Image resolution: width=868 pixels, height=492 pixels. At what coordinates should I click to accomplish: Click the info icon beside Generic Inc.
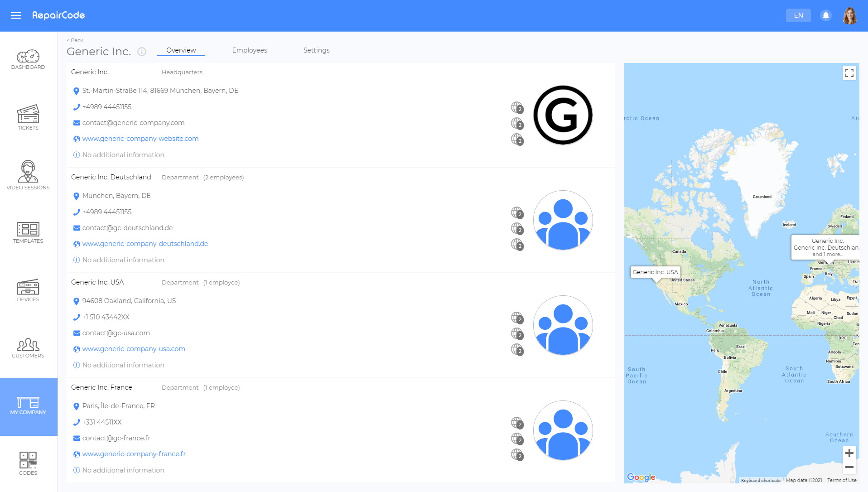point(142,52)
